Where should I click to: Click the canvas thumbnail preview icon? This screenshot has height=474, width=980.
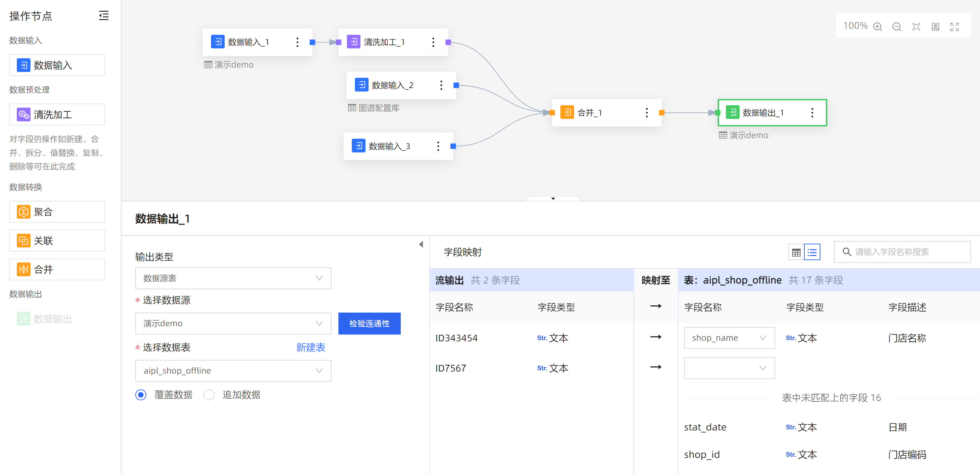pyautogui.click(x=935, y=27)
